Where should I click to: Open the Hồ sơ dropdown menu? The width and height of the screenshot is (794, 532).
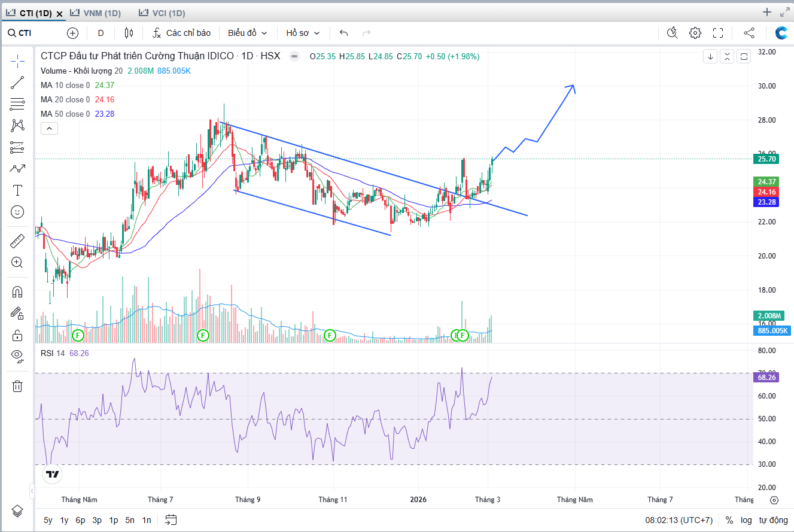pyautogui.click(x=303, y=33)
